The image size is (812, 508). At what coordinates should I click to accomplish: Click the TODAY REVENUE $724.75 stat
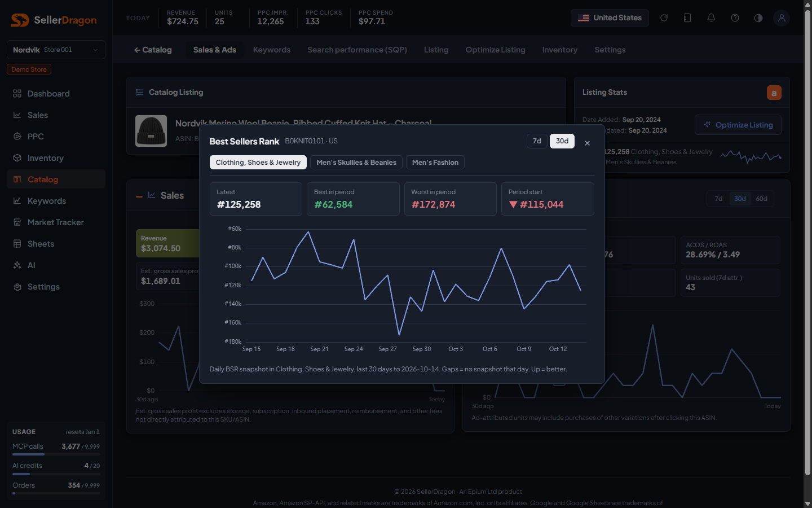pyautogui.click(x=183, y=17)
